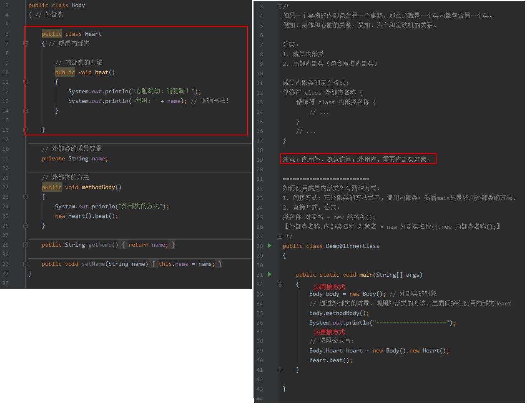This screenshot has width=532, height=410.
Task: Collapse the methodBody method
Action: [x=26, y=197]
